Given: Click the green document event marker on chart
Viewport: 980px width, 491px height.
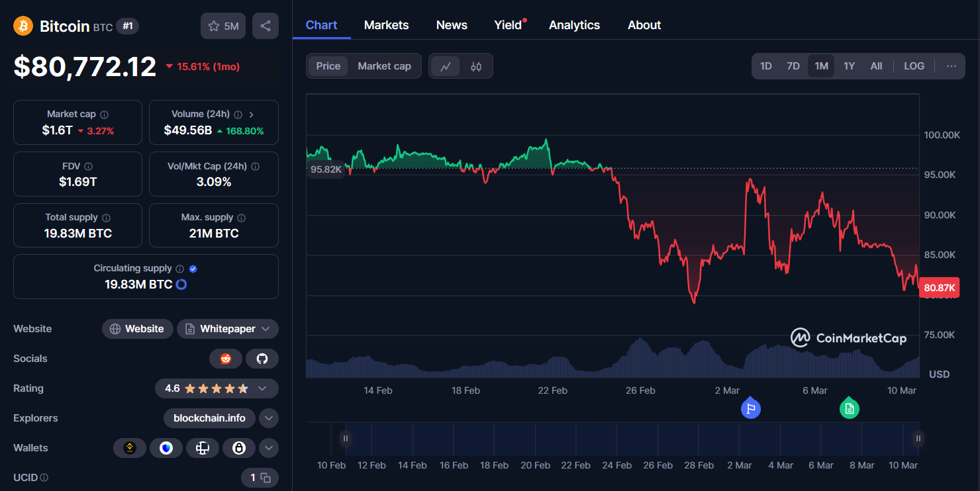Looking at the screenshot, I should (x=850, y=408).
